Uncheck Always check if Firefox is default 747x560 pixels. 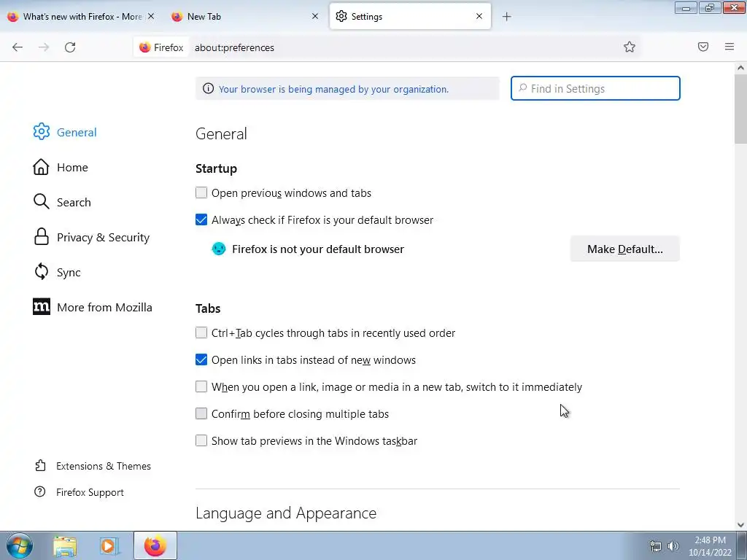[201, 219]
